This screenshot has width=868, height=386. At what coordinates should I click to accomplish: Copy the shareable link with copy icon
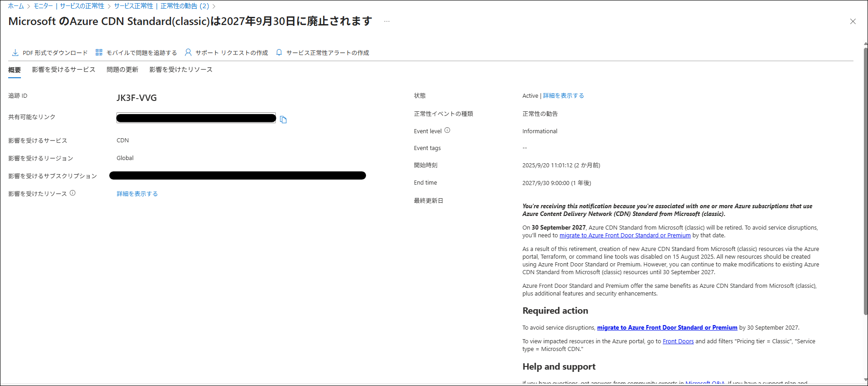[x=283, y=120]
